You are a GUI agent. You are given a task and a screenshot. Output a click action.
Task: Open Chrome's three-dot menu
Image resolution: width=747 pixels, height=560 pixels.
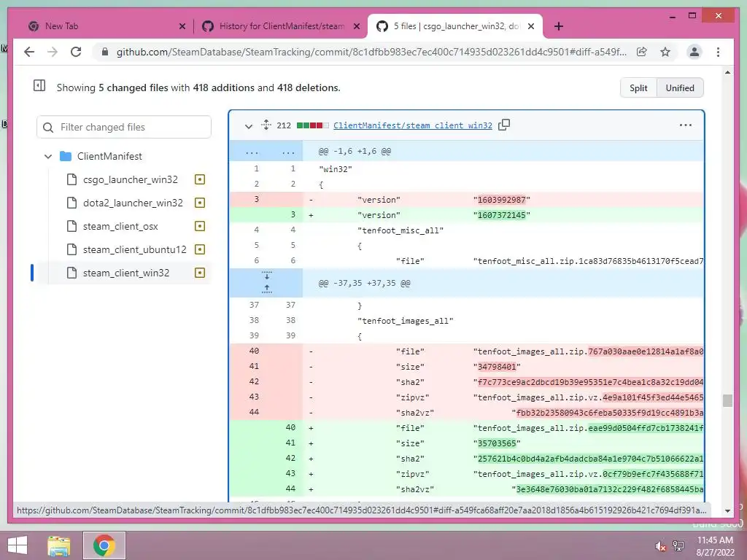click(x=718, y=52)
